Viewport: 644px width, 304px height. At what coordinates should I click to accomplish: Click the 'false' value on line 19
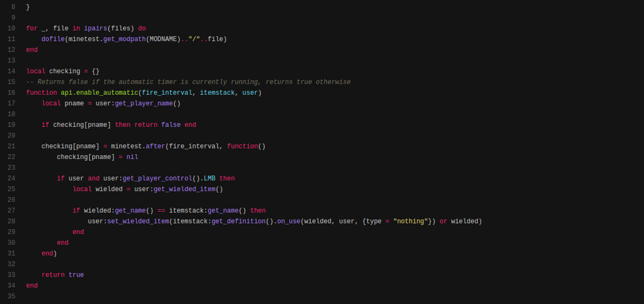(171, 125)
